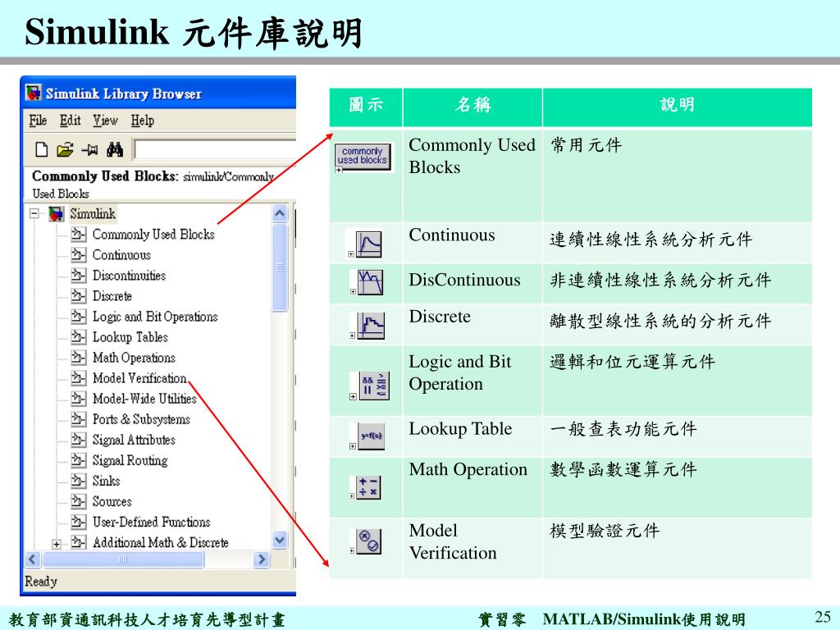Select Sinks library in tree

tap(106, 481)
